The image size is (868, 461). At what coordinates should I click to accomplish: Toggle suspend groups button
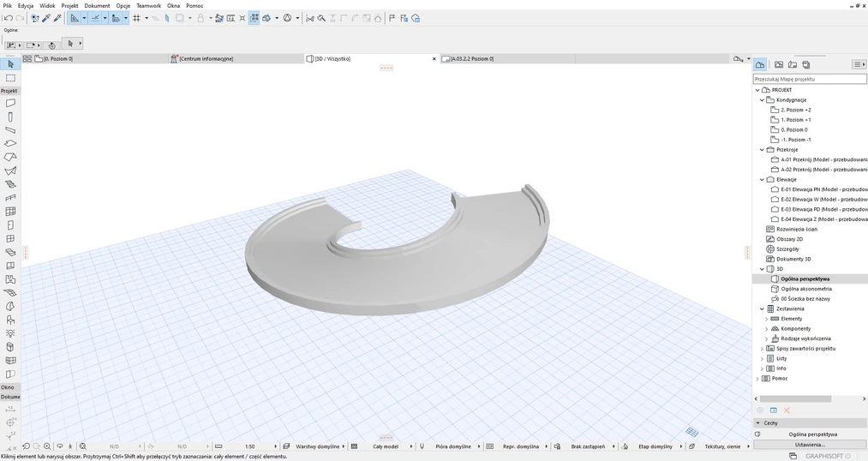point(254,18)
